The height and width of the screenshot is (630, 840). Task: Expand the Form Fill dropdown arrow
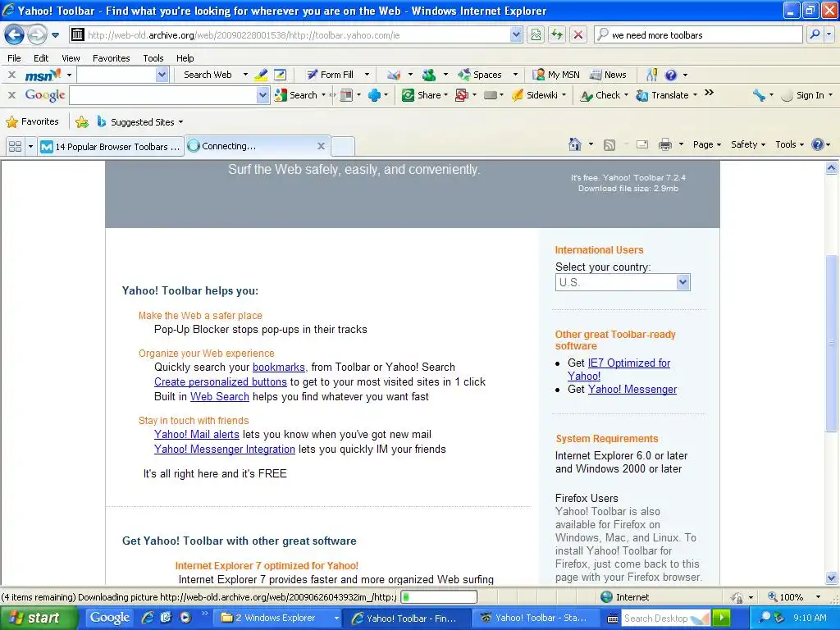click(367, 75)
